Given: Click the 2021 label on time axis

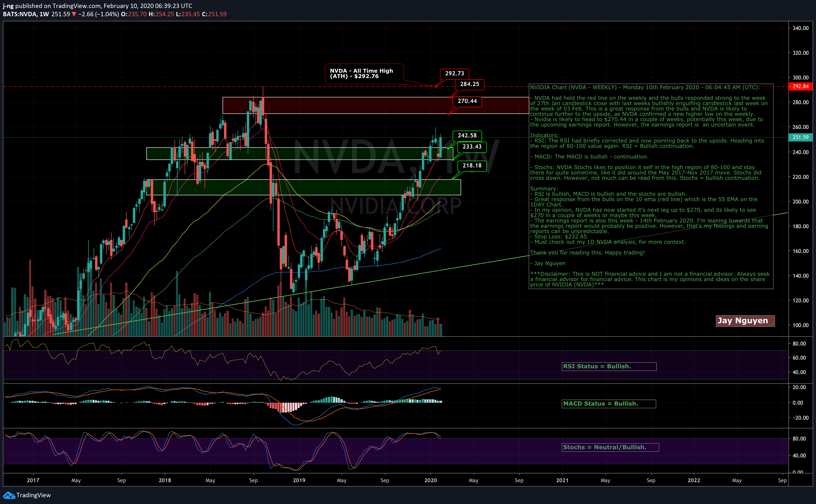Looking at the screenshot, I should [562, 480].
